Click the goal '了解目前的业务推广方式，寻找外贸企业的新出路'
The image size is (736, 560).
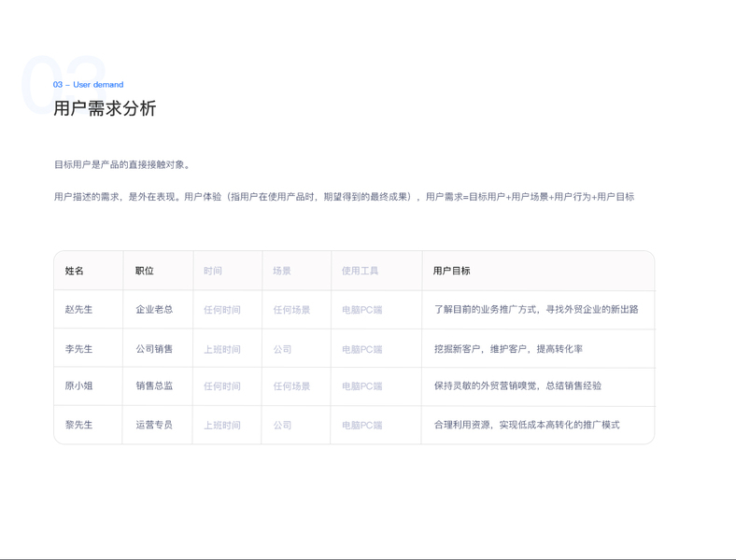click(x=536, y=310)
